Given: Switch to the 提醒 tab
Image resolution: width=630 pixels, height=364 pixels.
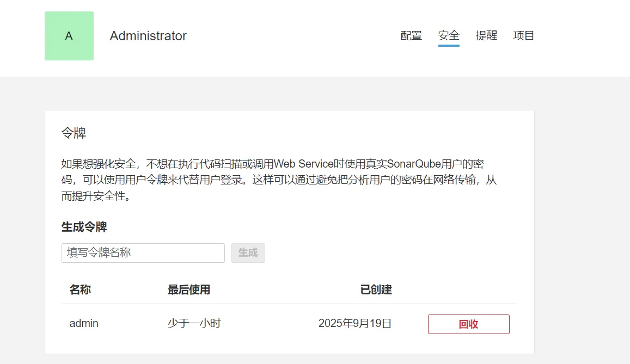Looking at the screenshot, I should pos(486,36).
